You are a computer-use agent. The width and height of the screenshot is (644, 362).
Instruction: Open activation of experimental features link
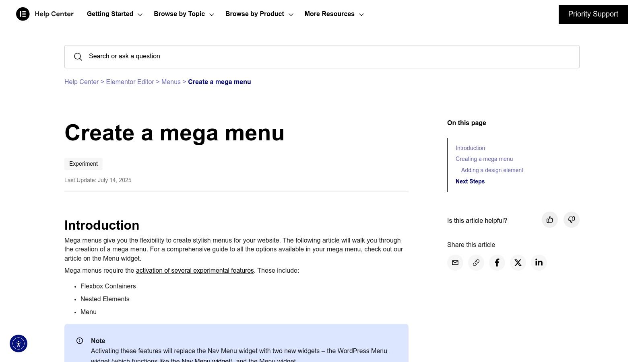click(195, 271)
